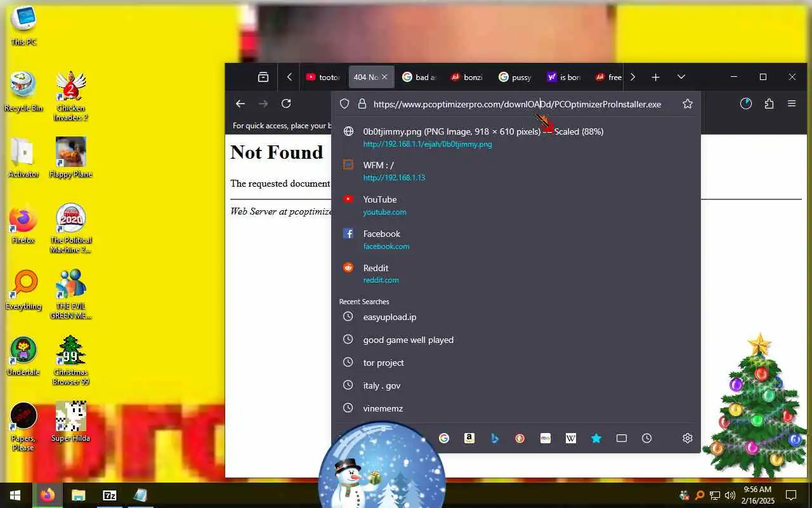Bookmark this page with the star

click(688, 104)
